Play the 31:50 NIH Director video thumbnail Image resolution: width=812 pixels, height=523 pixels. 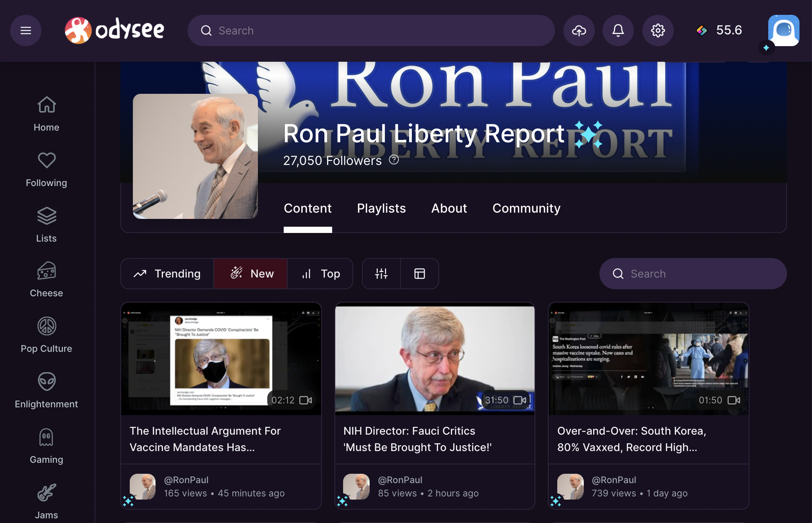(435, 359)
